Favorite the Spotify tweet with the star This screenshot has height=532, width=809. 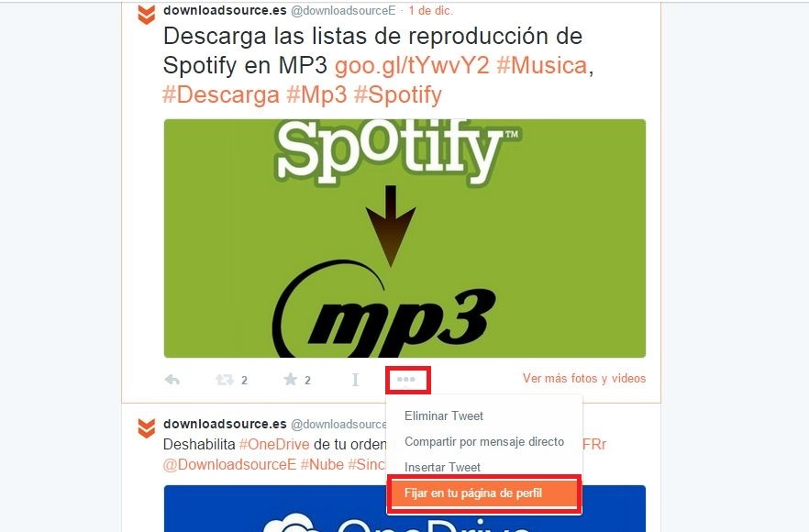point(291,380)
